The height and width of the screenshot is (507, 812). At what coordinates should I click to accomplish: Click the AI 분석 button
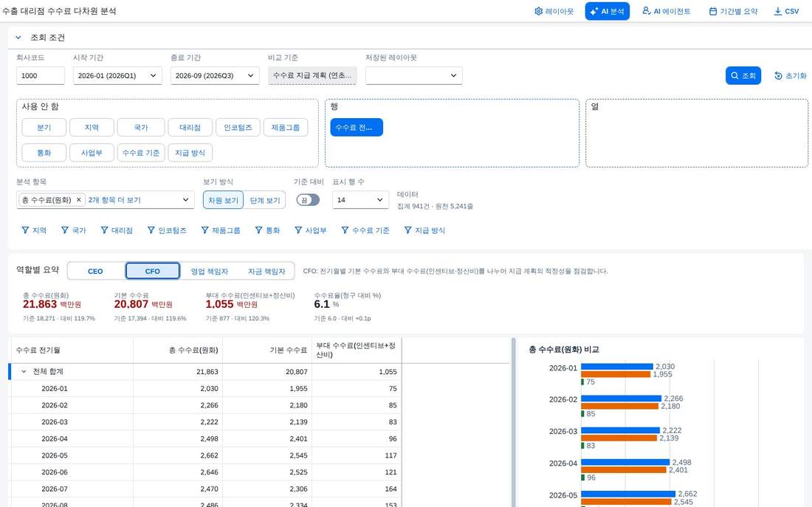(607, 11)
